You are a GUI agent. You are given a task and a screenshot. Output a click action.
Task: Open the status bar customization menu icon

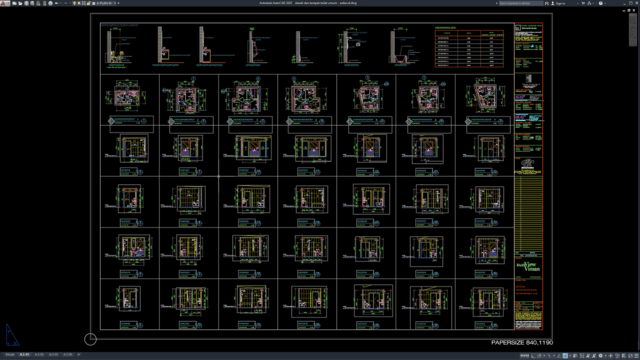click(636, 356)
